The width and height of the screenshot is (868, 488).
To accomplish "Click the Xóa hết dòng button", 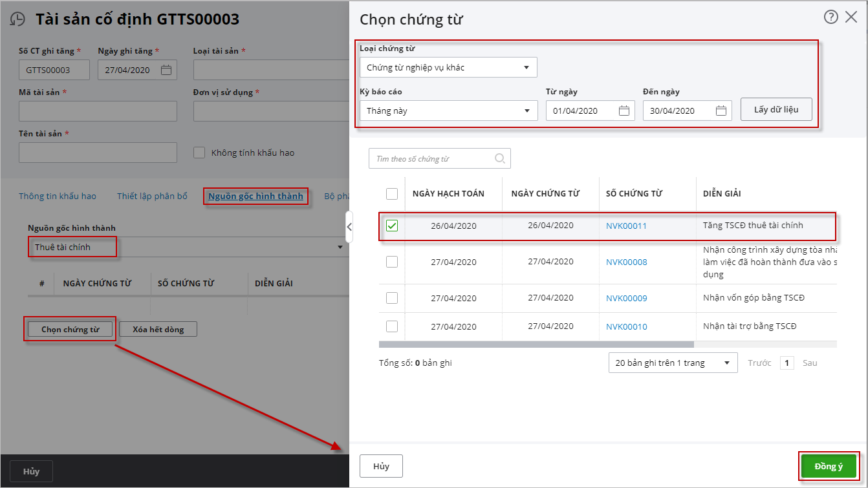I will 158,329.
